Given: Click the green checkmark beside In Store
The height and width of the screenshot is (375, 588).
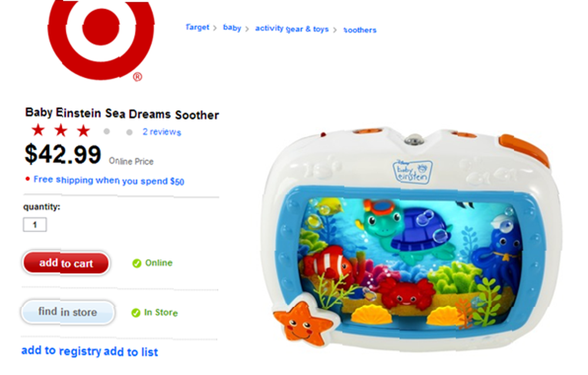Looking at the screenshot, I should [135, 313].
